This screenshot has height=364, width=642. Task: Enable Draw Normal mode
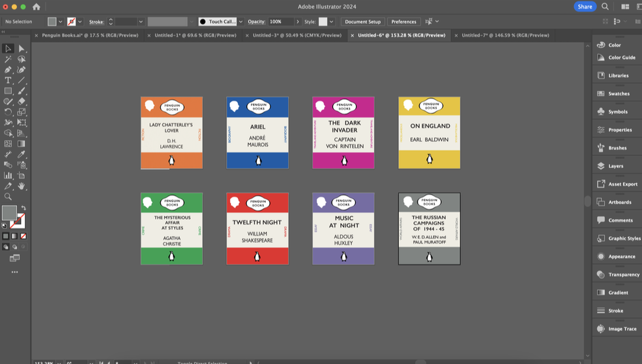coord(6,247)
